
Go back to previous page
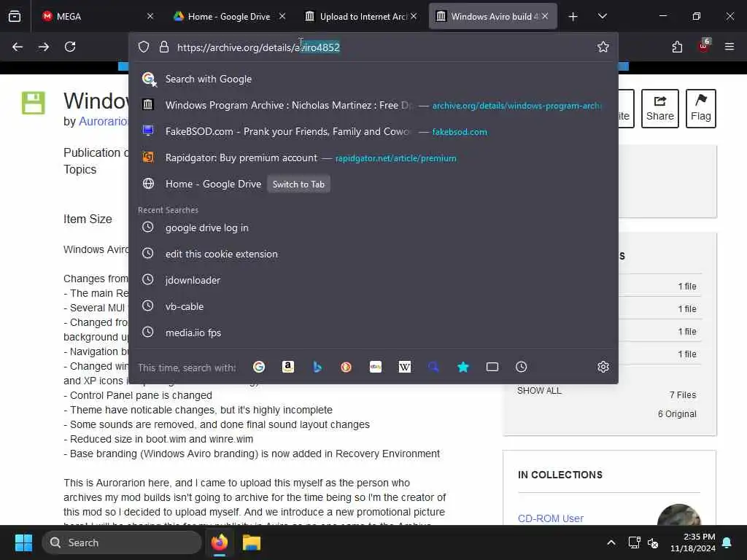18,47
